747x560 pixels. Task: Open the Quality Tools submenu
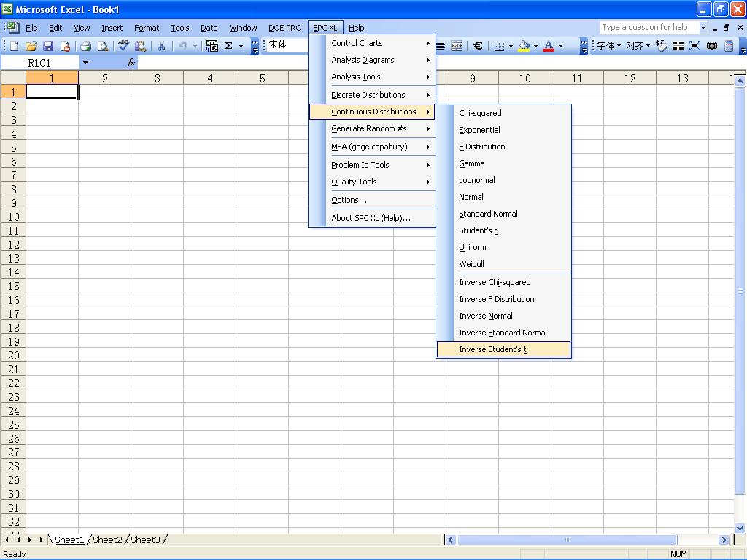(372, 182)
